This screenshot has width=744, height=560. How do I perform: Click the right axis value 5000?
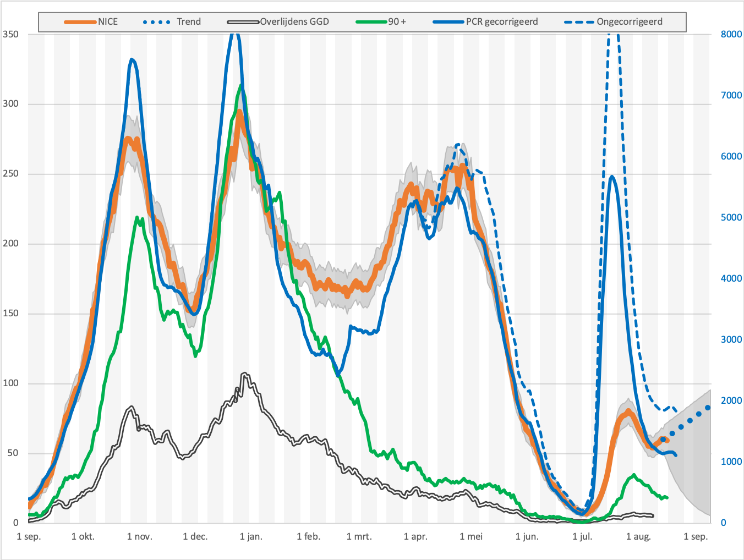[731, 217]
